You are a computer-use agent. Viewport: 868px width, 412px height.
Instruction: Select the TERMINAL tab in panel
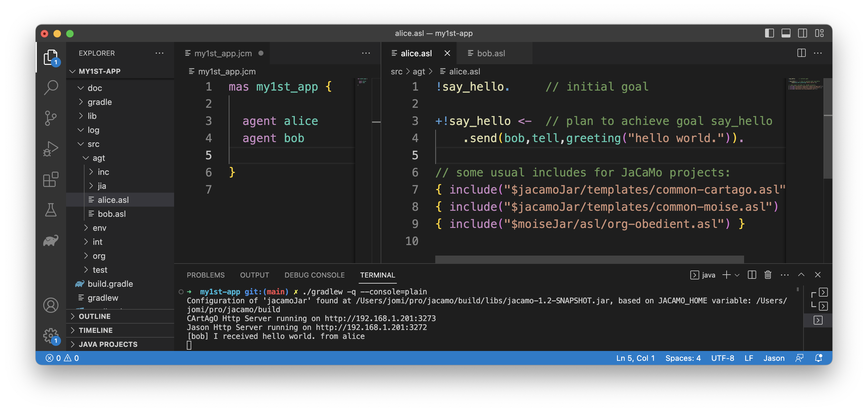pyautogui.click(x=377, y=275)
